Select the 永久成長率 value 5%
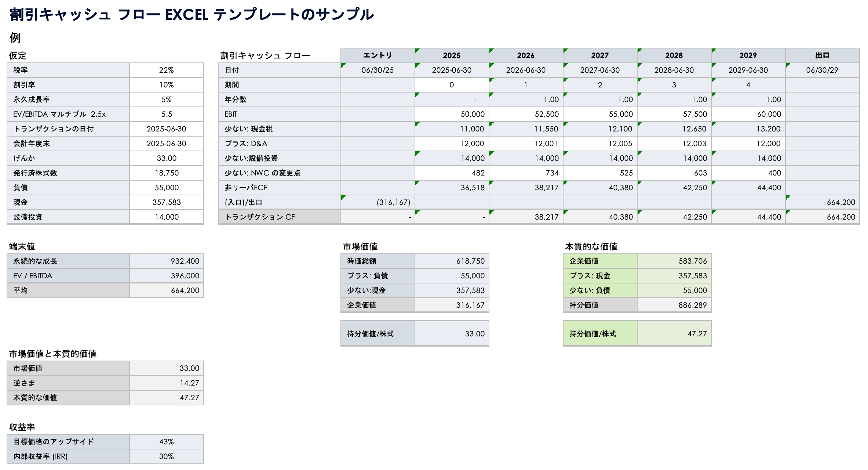This screenshot has height=470, width=868. pyautogui.click(x=167, y=100)
